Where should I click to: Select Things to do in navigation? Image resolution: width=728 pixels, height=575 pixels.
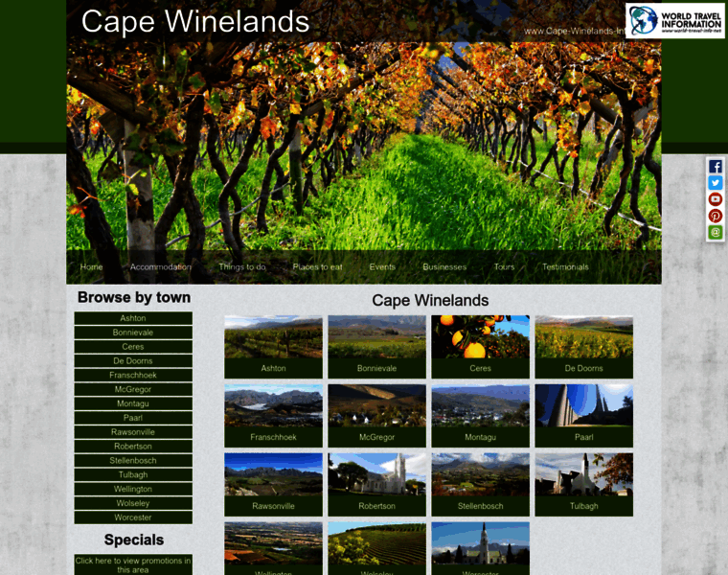point(242,267)
